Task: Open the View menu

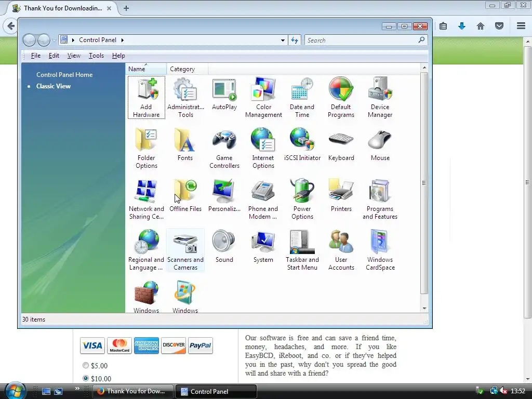Action: tap(74, 56)
